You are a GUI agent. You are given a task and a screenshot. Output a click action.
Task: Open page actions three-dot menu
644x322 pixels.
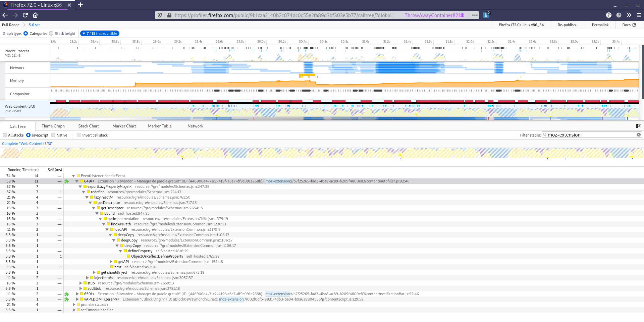click(475, 15)
